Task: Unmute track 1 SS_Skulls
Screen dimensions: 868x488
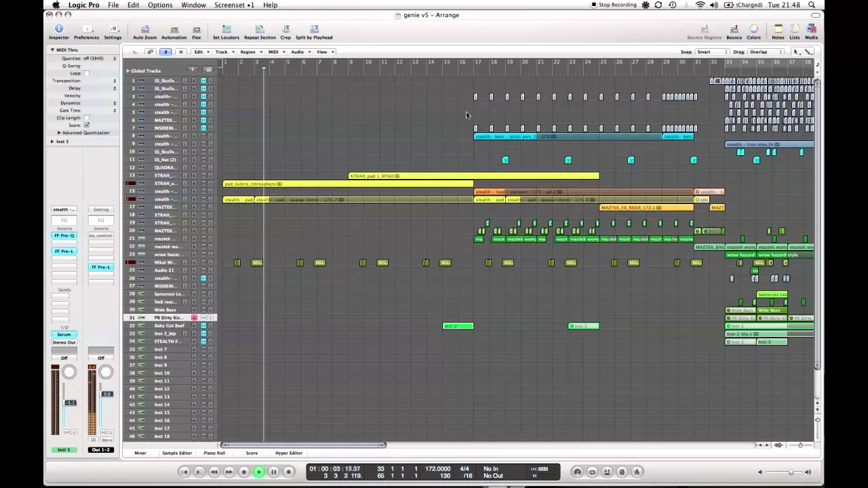Action: (x=203, y=81)
